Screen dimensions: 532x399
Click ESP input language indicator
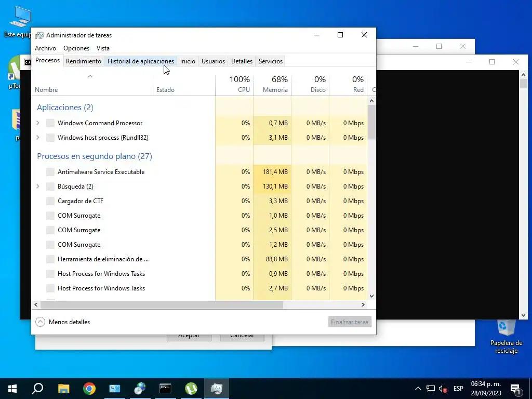[458, 389]
